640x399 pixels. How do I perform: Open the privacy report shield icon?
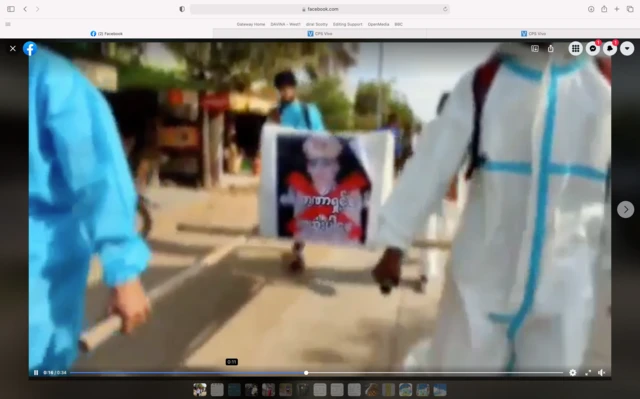pyautogui.click(x=182, y=9)
